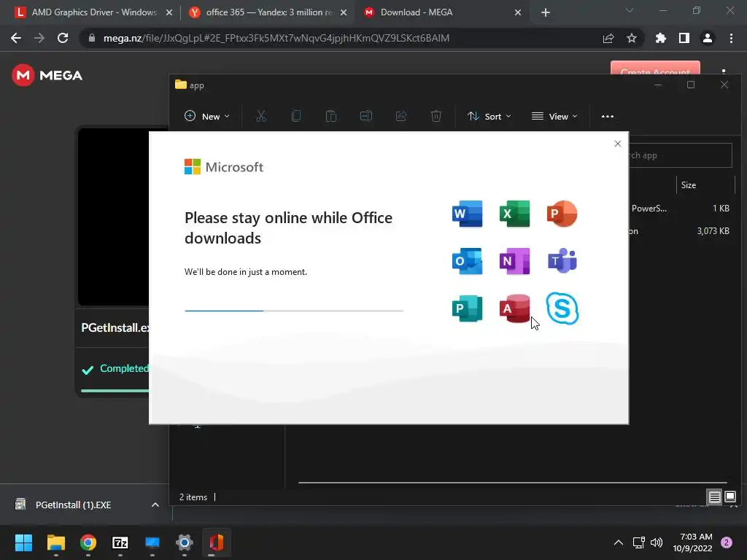Click the Microsoft logo in installer dialog
The width and height of the screenshot is (747, 560).
[223, 167]
